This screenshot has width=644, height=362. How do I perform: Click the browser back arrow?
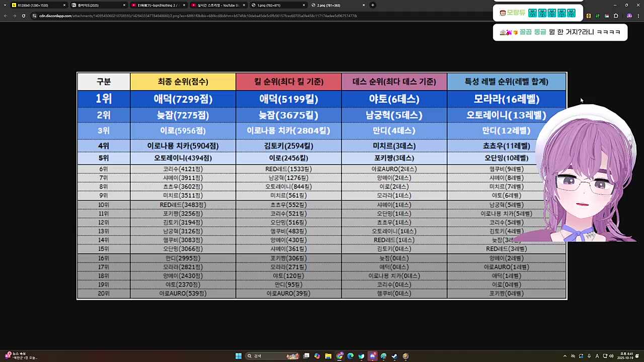[5, 16]
